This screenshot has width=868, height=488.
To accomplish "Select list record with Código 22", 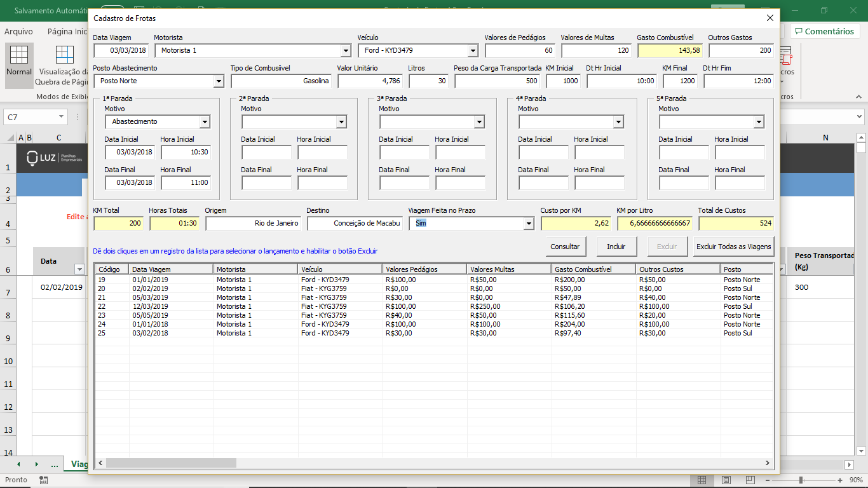I will (x=434, y=306).
